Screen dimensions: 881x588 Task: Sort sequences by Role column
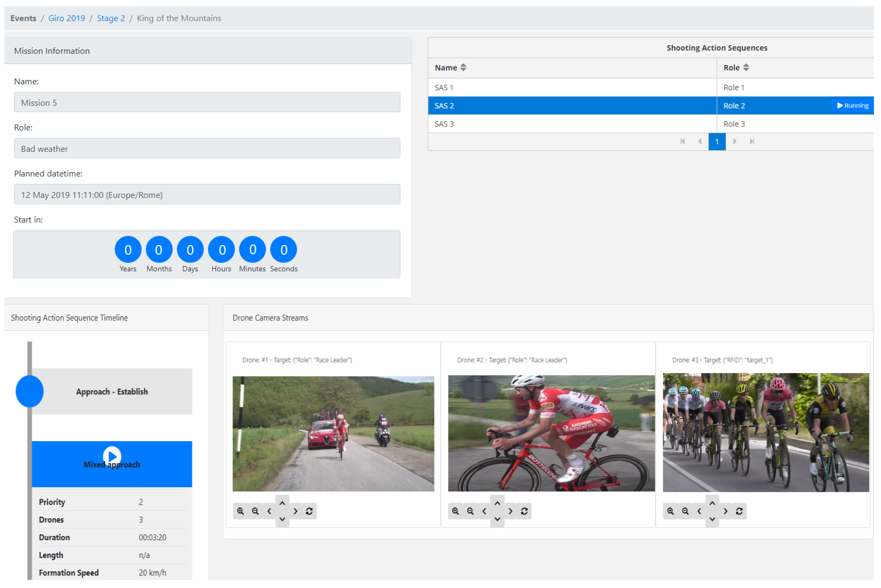(746, 67)
